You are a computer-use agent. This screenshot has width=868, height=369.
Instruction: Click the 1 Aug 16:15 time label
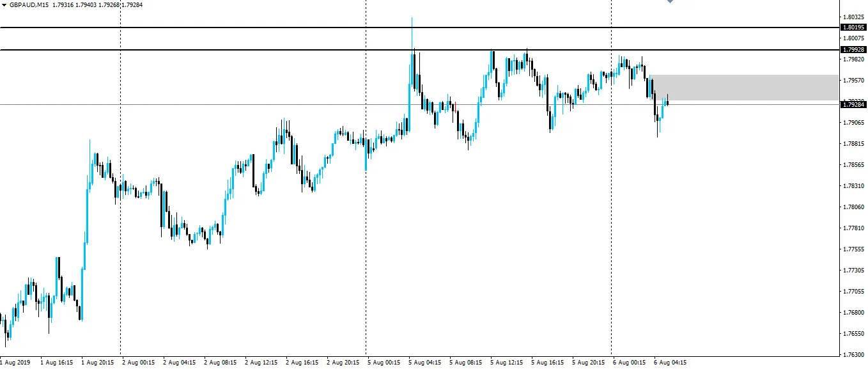pos(56,362)
